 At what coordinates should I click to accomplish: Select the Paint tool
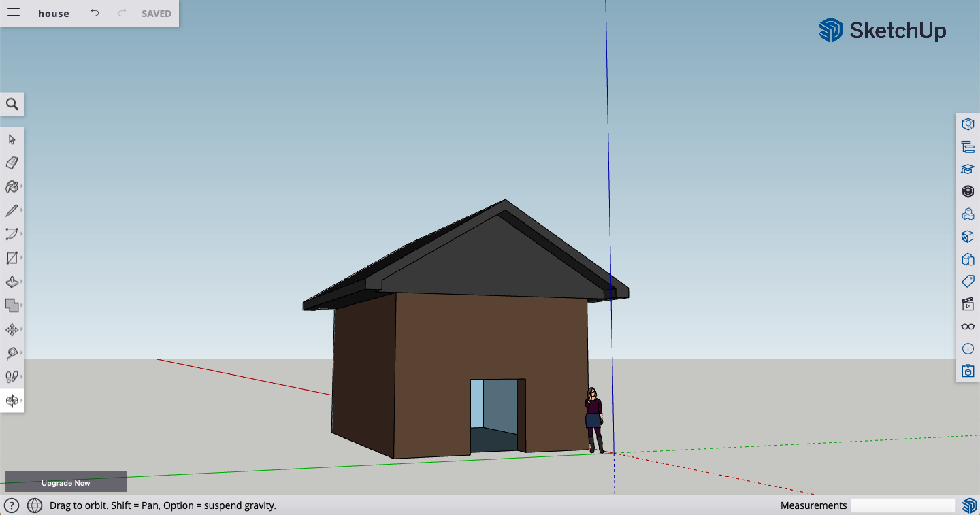click(x=10, y=186)
